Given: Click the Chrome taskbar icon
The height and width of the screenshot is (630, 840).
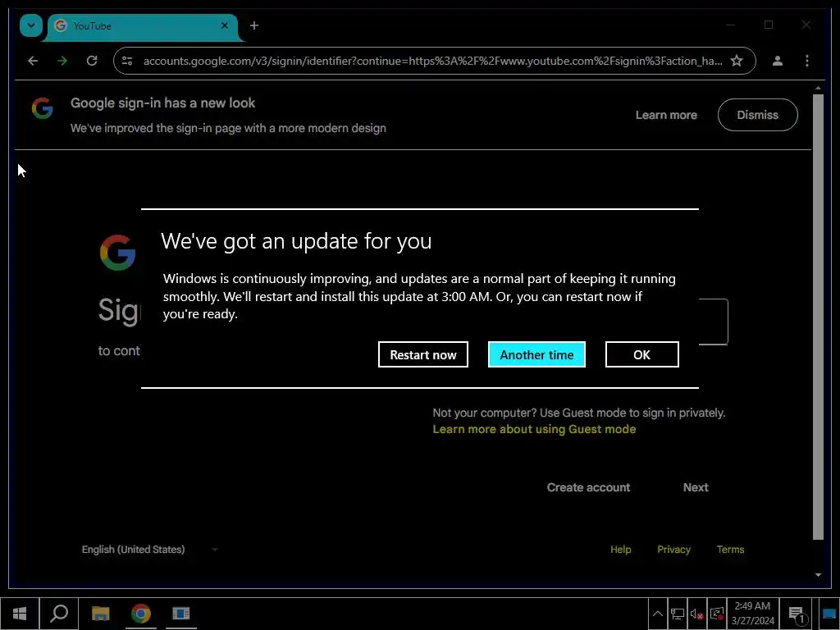Looking at the screenshot, I should tap(141, 614).
